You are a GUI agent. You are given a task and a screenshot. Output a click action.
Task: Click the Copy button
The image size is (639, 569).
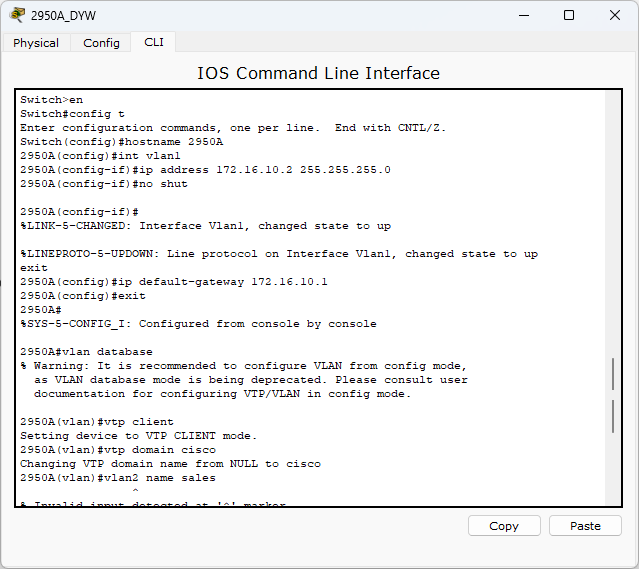pyautogui.click(x=504, y=526)
